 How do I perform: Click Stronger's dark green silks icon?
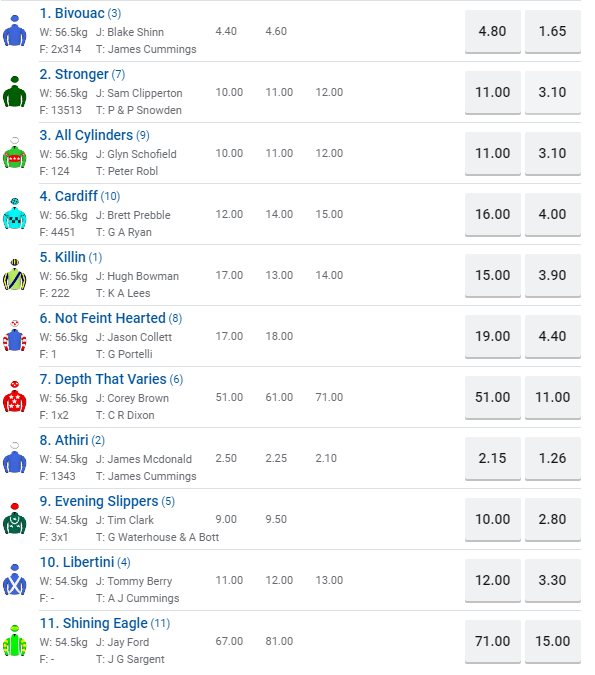[x=15, y=92]
